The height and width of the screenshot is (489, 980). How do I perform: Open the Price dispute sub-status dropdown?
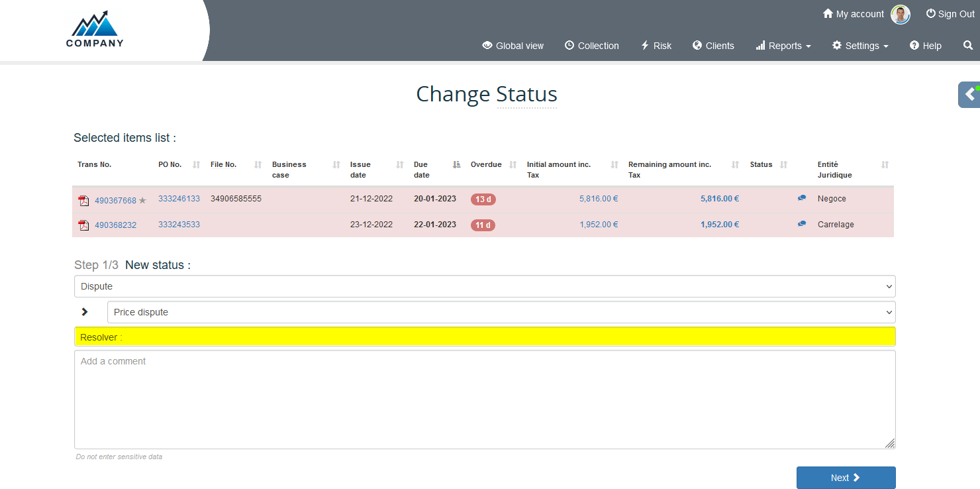[x=501, y=312]
